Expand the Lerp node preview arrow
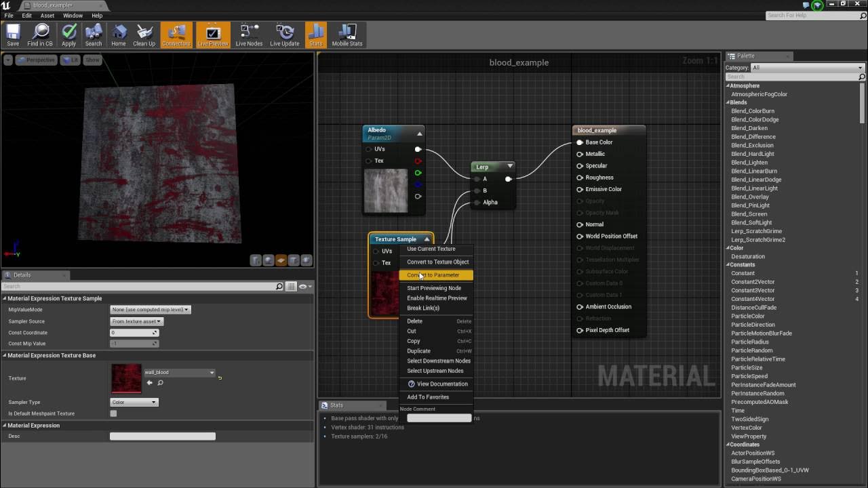The height and width of the screenshot is (488, 868). pyautogui.click(x=510, y=166)
